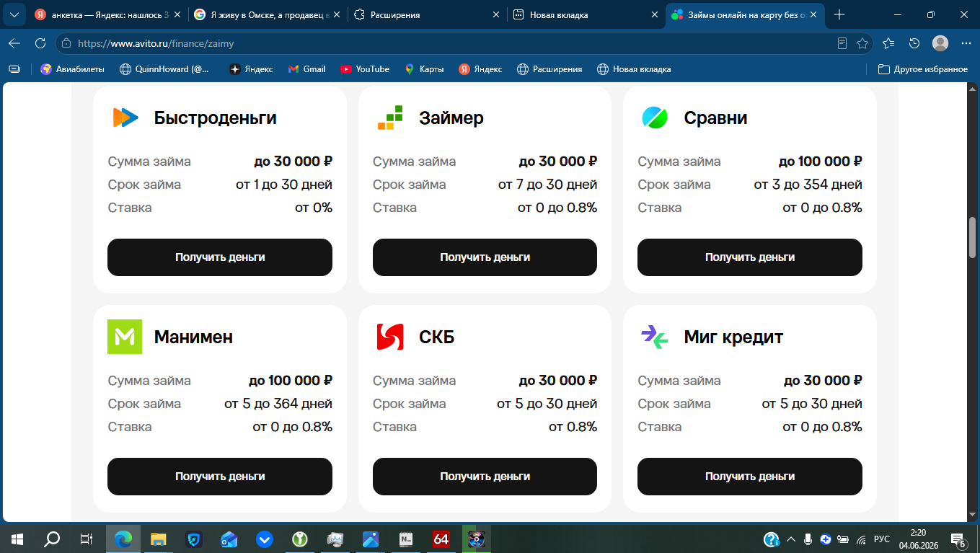Close the Новая вкладка tab
This screenshot has width=980, height=553.
pyautogui.click(x=654, y=14)
